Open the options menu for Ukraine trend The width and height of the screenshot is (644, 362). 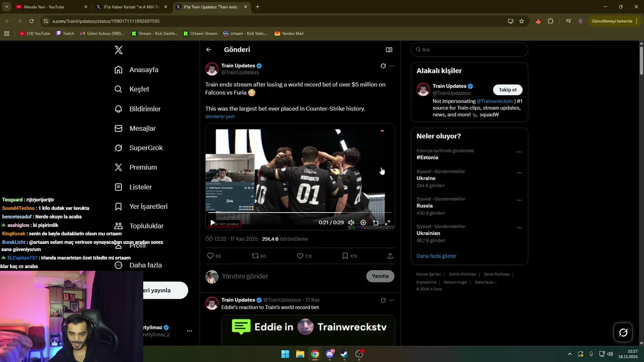519,172
